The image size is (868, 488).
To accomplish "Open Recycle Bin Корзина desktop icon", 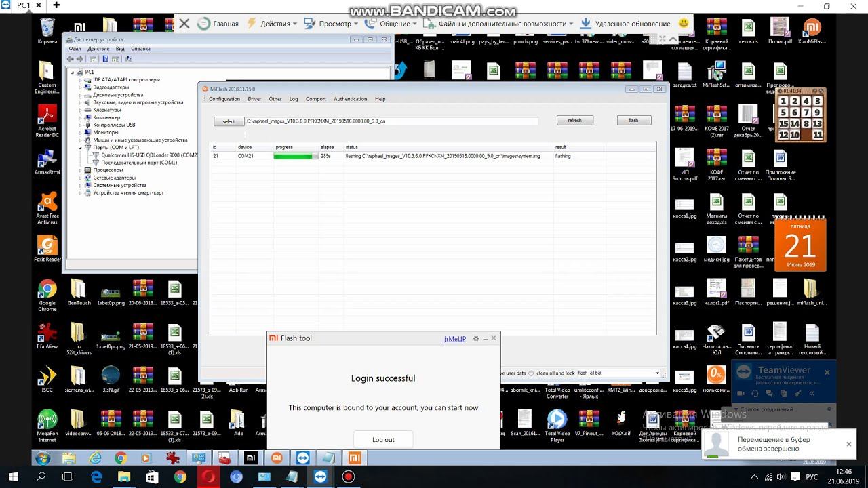I will pyautogui.click(x=47, y=31).
